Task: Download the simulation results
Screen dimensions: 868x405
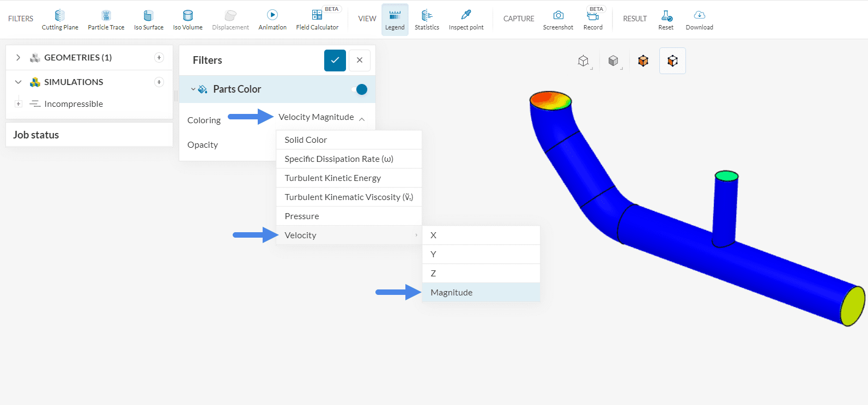Action: (x=699, y=20)
